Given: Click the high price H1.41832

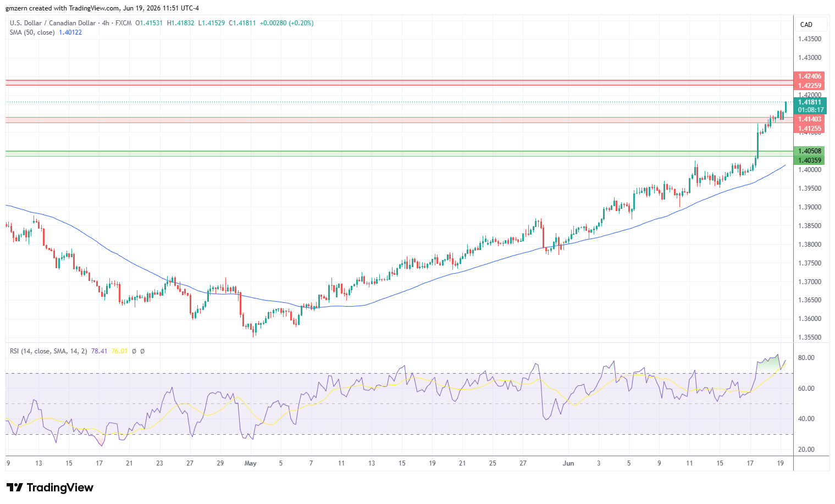Looking at the screenshot, I should 180,23.
